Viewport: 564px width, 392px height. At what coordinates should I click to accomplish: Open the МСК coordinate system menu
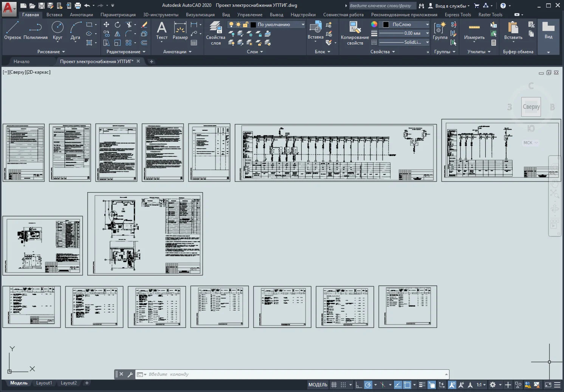(530, 143)
